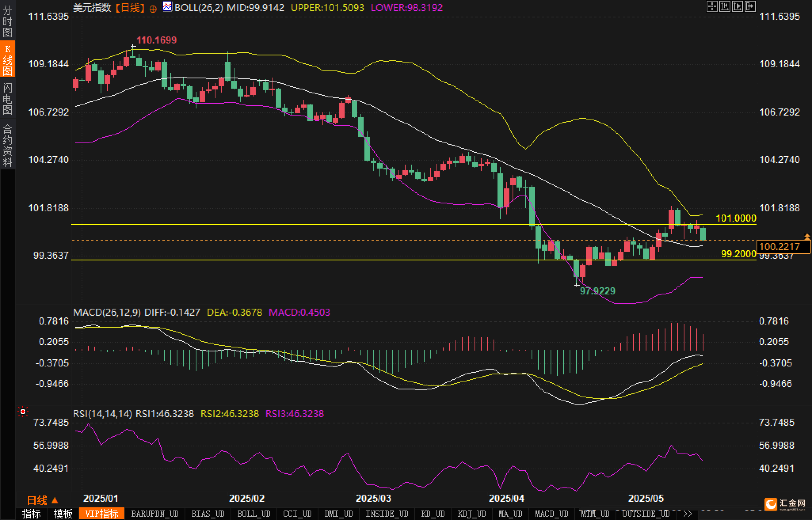Image resolution: width=812 pixels, height=520 pixels.
Task: Apply the MACD_UD indicator
Action: 551,514
